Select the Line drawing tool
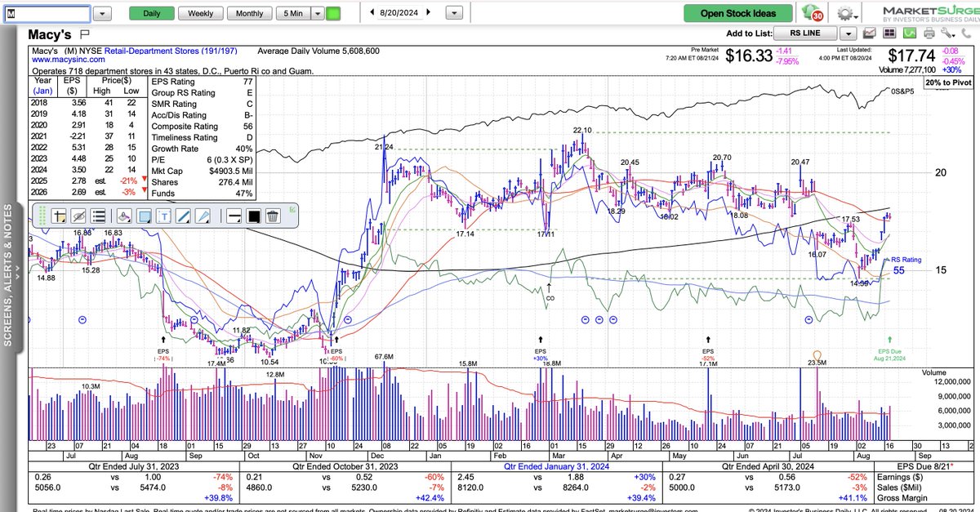The image size is (980, 512). pyautogui.click(x=182, y=216)
